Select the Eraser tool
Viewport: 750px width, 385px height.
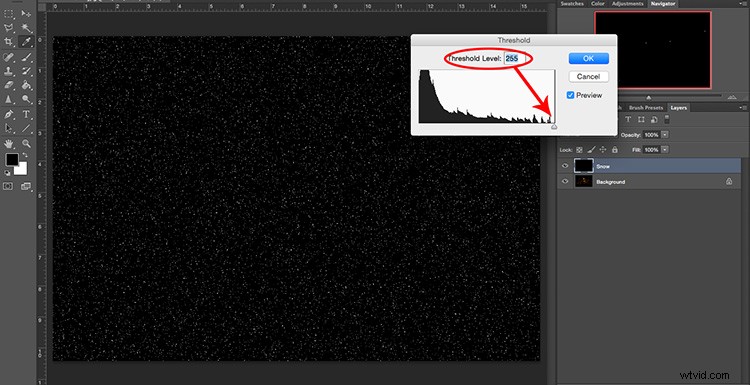(9, 85)
